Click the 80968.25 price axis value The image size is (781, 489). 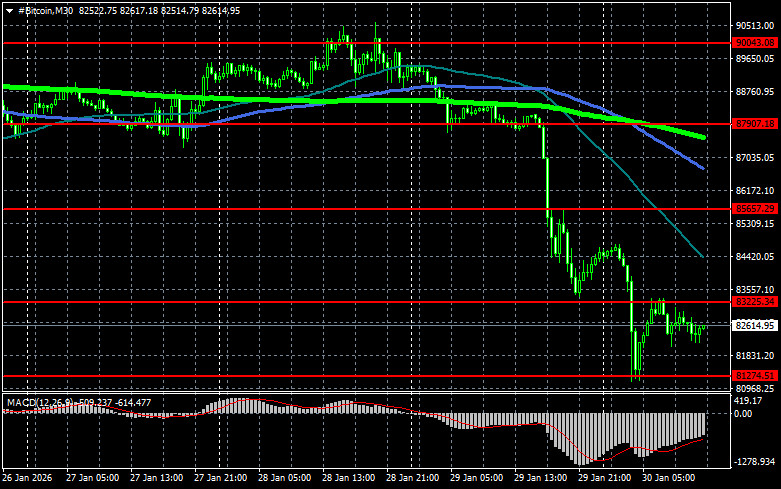755,388
